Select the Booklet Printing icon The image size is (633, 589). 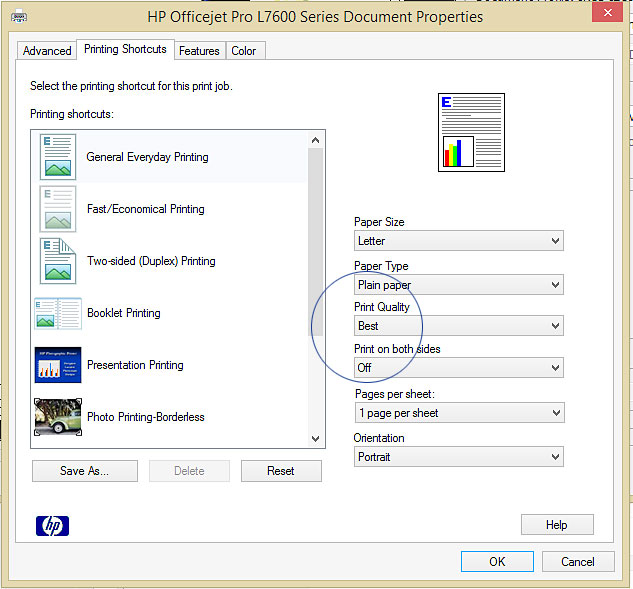pyautogui.click(x=58, y=313)
